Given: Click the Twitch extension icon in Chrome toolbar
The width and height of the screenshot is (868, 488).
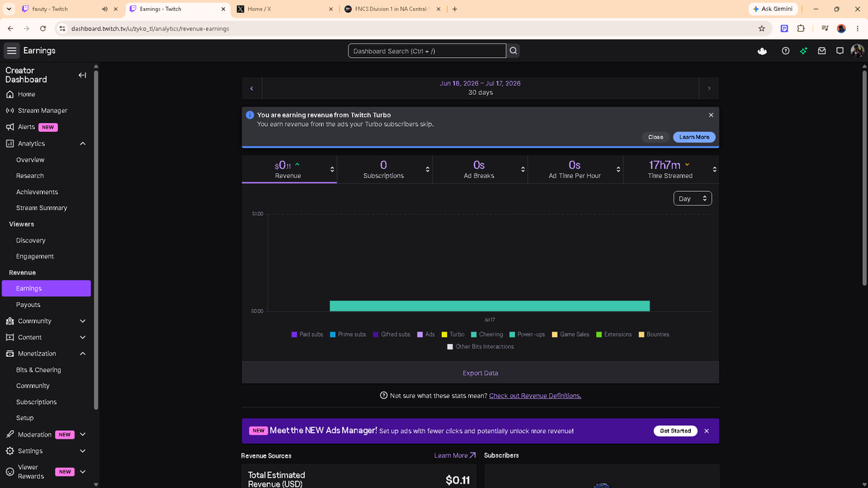Looking at the screenshot, I should pos(784,28).
